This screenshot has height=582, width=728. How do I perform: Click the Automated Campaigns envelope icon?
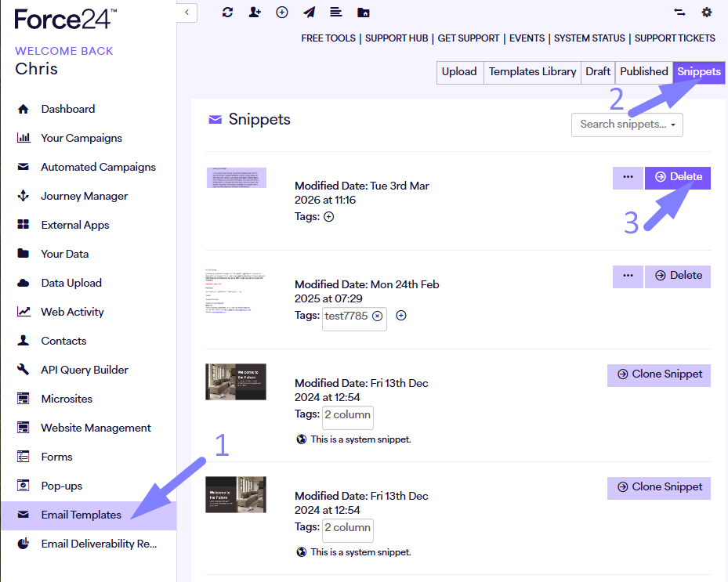[x=24, y=167]
